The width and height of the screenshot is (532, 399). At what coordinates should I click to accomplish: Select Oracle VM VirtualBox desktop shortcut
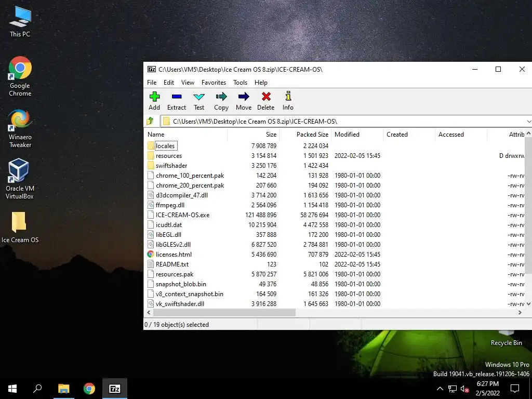click(x=20, y=179)
